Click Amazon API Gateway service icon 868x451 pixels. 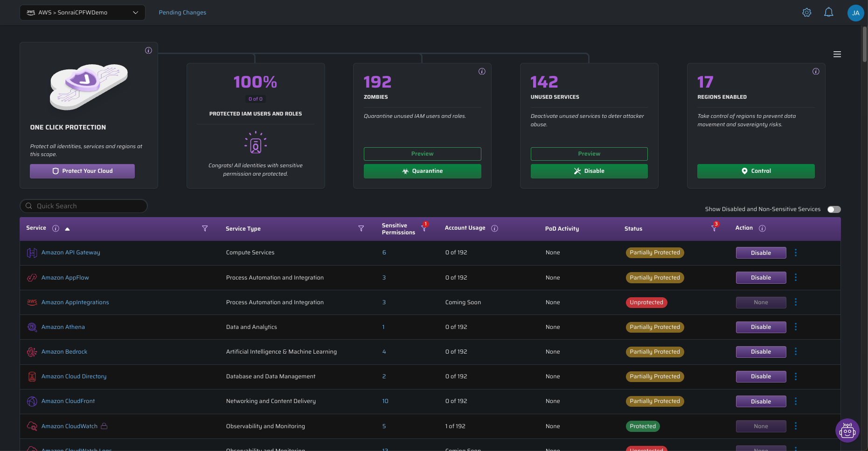point(32,253)
